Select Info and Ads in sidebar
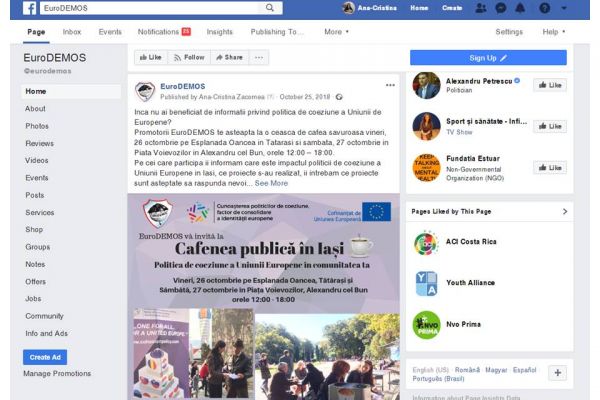 pyautogui.click(x=47, y=333)
